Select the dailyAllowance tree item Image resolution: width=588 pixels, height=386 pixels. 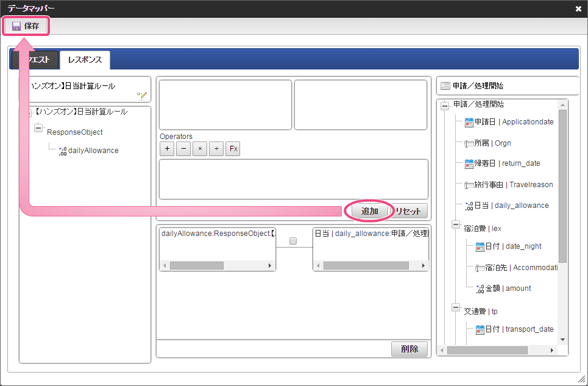pyautogui.click(x=93, y=151)
